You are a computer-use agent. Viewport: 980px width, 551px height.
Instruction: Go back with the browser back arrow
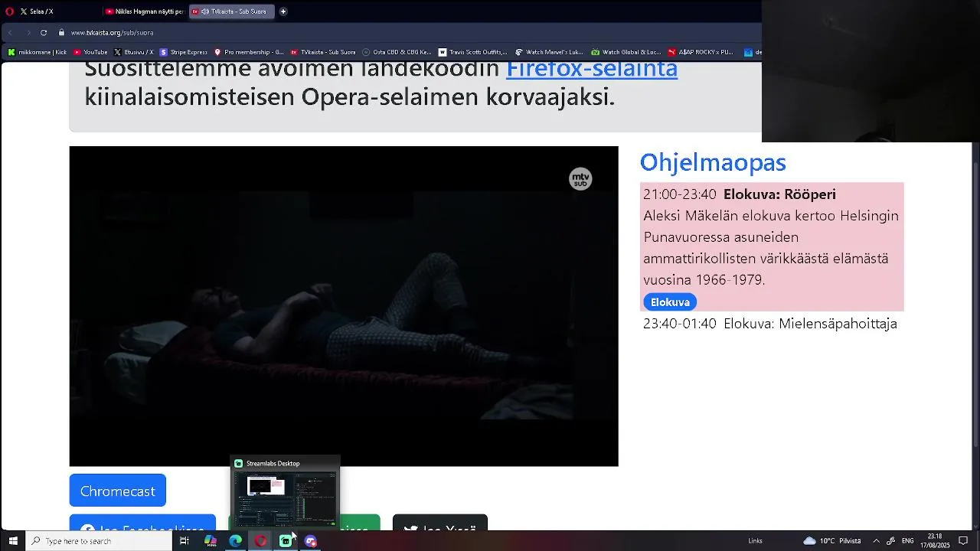pyautogui.click(x=11, y=33)
